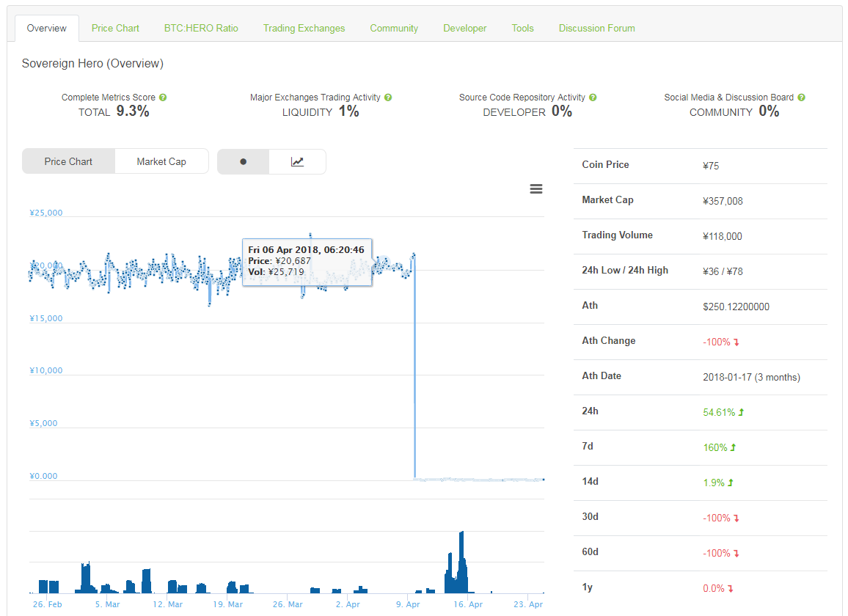Open the chart hamburger context menu
This screenshot has height=616, width=848.
[536, 189]
